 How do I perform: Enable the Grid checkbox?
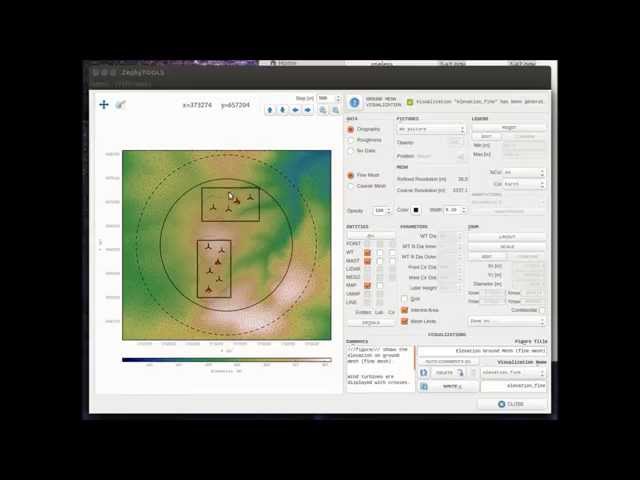(404, 299)
